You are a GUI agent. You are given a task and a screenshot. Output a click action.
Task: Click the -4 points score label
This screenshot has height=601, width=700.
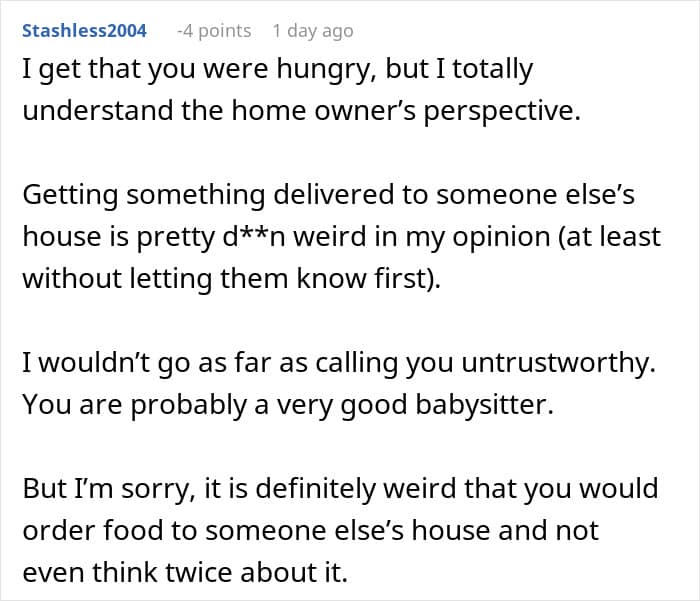214,31
